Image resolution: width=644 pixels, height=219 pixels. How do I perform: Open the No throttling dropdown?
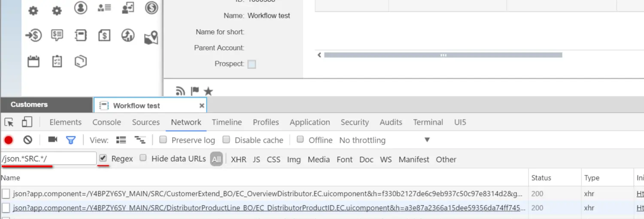pyautogui.click(x=384, y=140)
